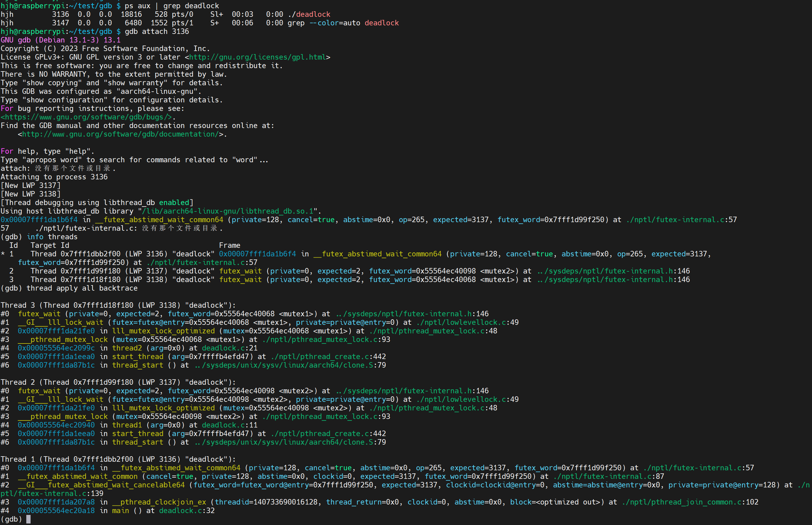Click 'Copyright (C) 2023 Free Software Foundation' line

click(106, 48)
